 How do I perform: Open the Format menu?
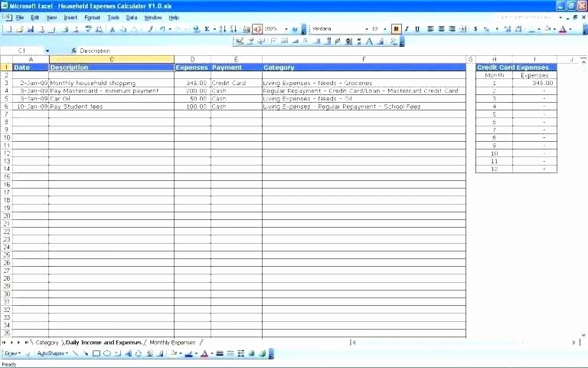[x=92, y=17]
